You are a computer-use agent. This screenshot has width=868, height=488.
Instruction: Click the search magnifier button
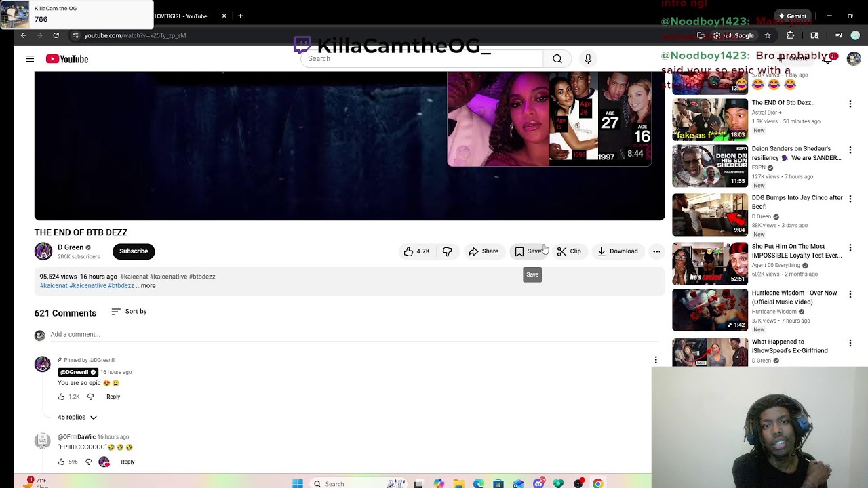[x=557, y=59]
